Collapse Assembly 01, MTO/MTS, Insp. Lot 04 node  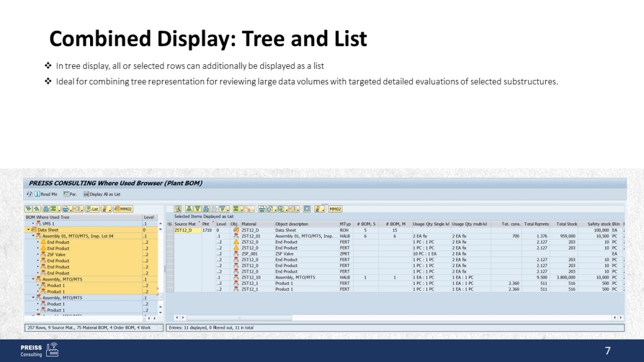tap(34, 236)
